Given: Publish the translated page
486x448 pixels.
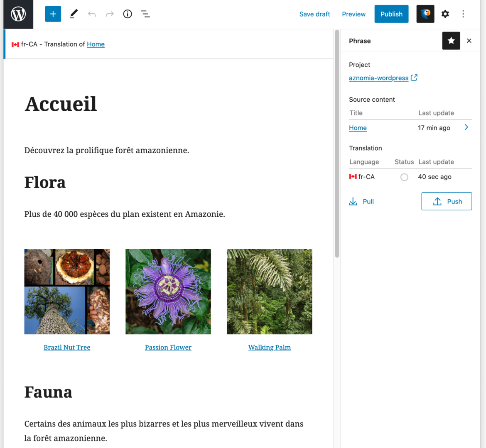Looking at the screenshot, I should (x=391, y=14).
